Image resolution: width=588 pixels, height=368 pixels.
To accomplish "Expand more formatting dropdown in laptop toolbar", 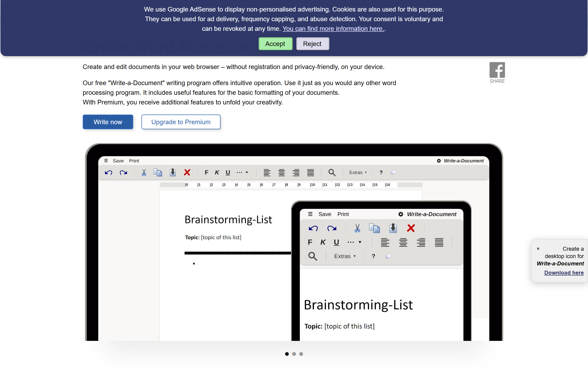I will 242,172.
